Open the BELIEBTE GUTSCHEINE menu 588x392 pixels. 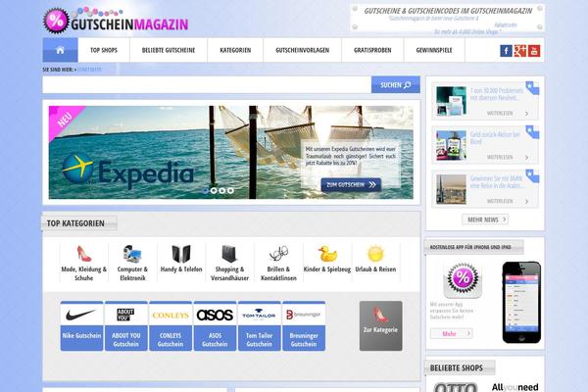coord(169,50)
